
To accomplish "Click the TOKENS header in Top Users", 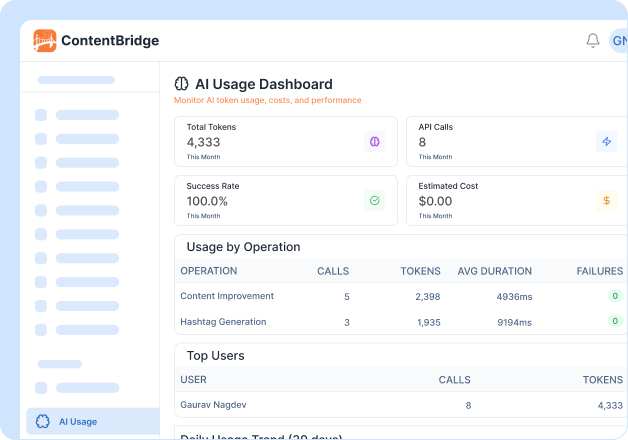I will click(x=603, y=380).
